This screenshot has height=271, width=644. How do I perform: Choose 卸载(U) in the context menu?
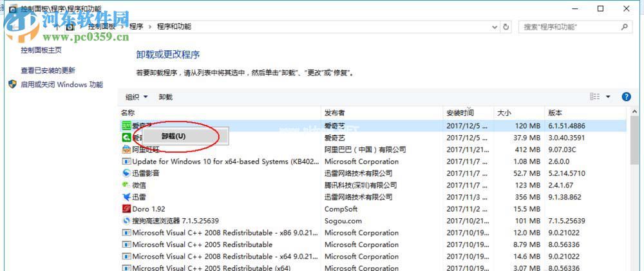173,136
